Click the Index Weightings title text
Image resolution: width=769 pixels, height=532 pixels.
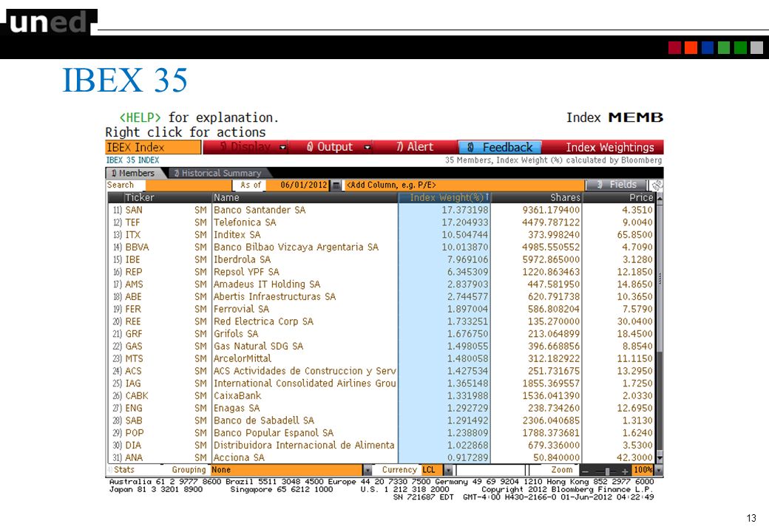609,148
